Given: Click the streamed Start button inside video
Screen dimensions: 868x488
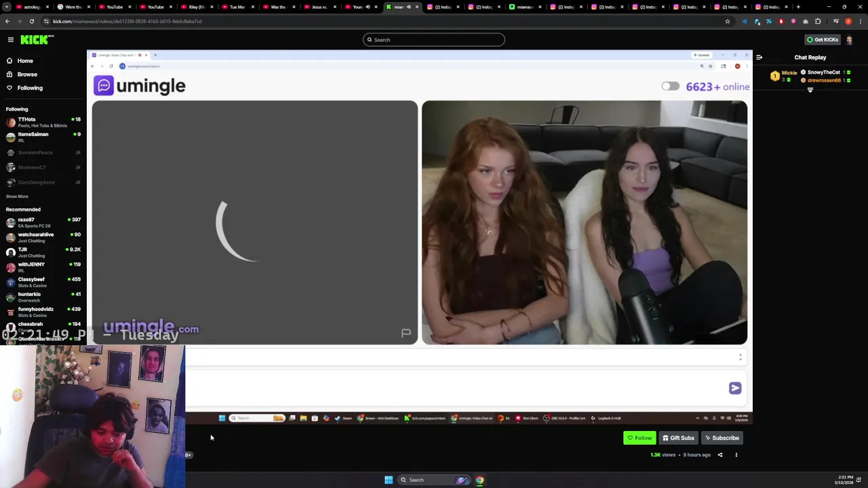Looking at the screenshot, I should coord(222,418).
